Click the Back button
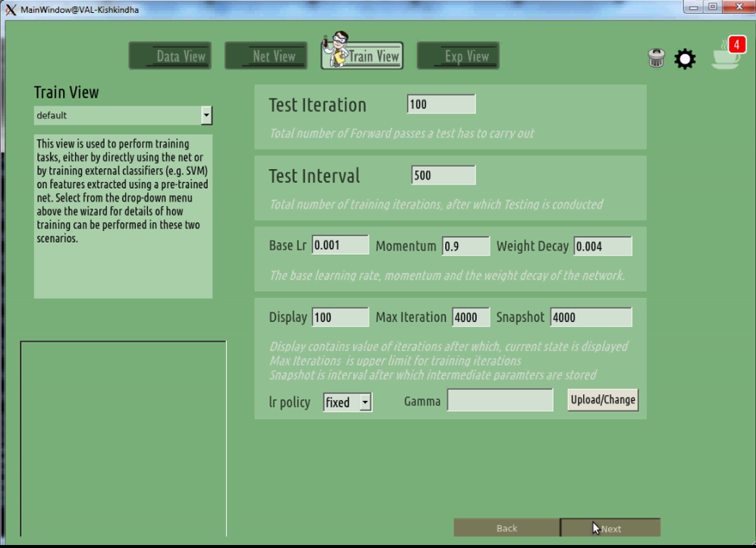 coord(507,528)
